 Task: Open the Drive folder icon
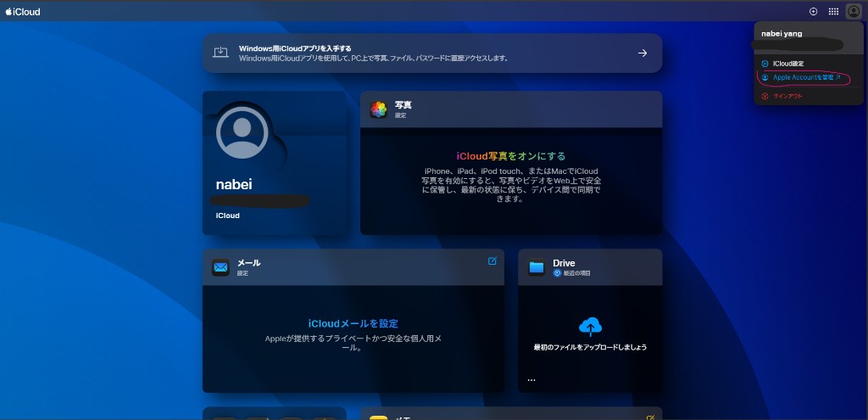click(x=537, y=267)
